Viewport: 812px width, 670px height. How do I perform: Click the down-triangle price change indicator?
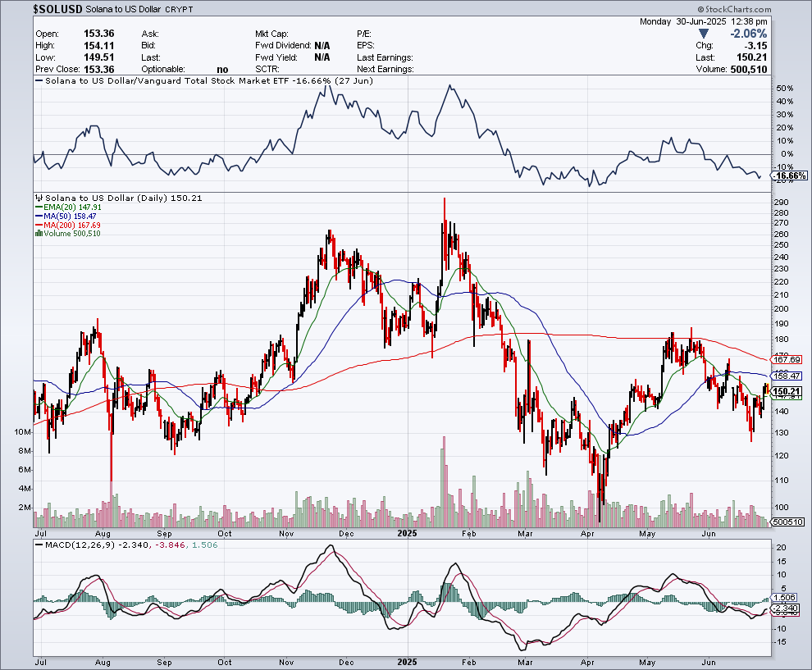703,34
